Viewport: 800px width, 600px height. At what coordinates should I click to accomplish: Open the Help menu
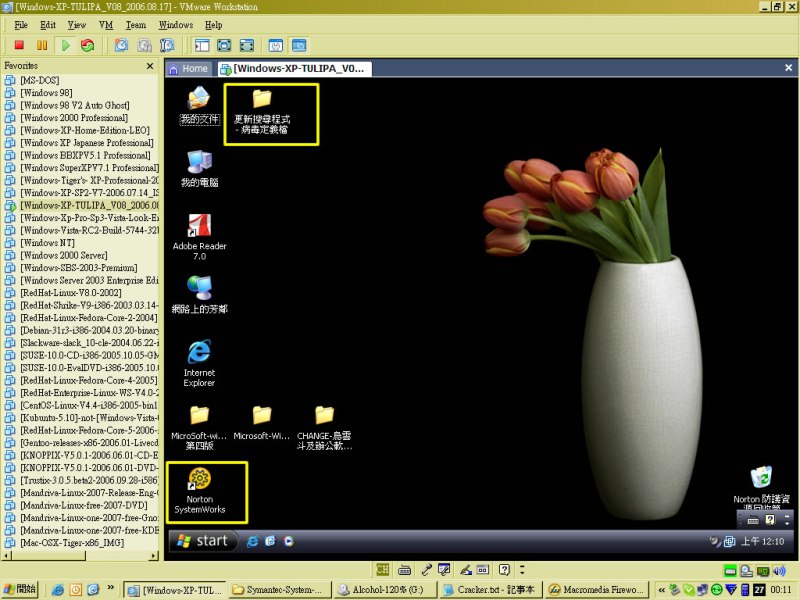pyautogui.click(x=213, y=25)
